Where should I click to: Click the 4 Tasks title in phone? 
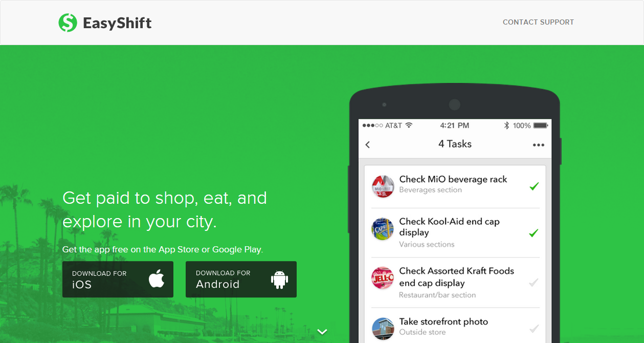pos(455,144)
